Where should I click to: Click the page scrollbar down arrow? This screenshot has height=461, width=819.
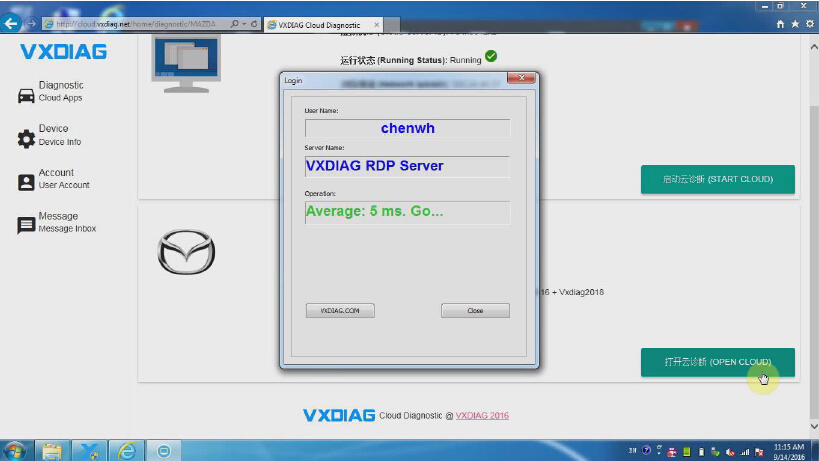coord(814,426)
